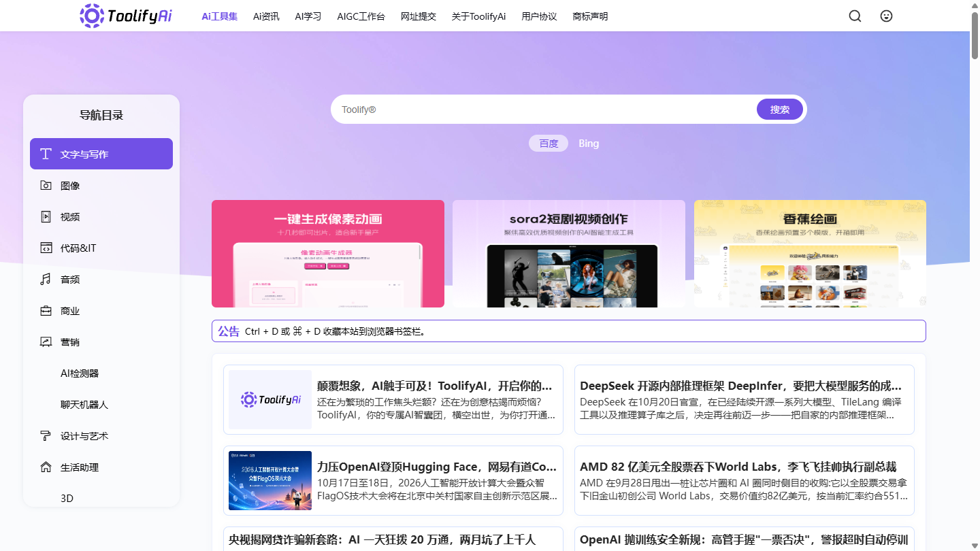Click the text icon beside 文字与写作

point(46,154)
